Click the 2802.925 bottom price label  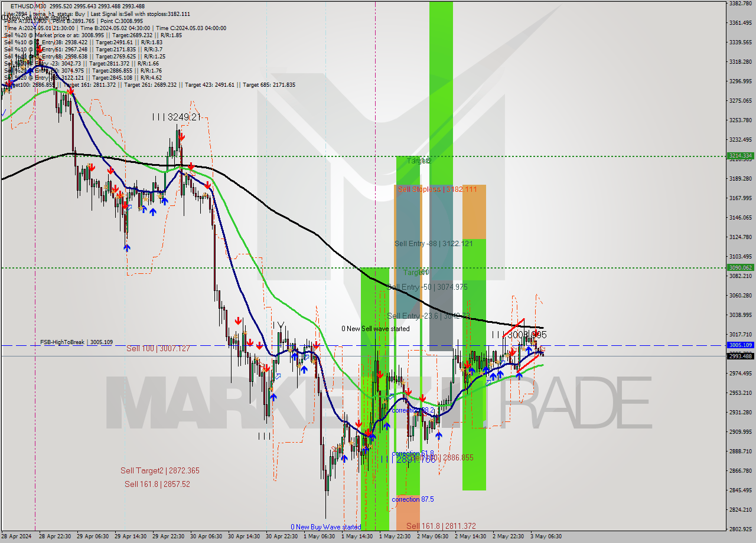pos(740,529)
